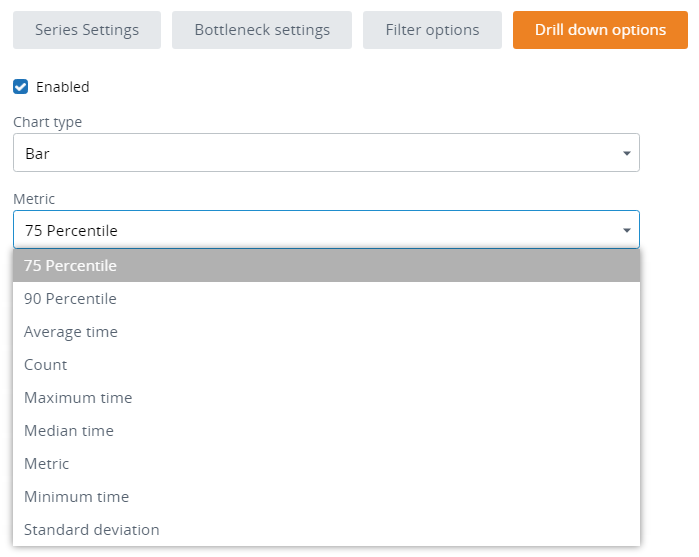Select the orange Drill down options tab

click(x=600, y=30)
